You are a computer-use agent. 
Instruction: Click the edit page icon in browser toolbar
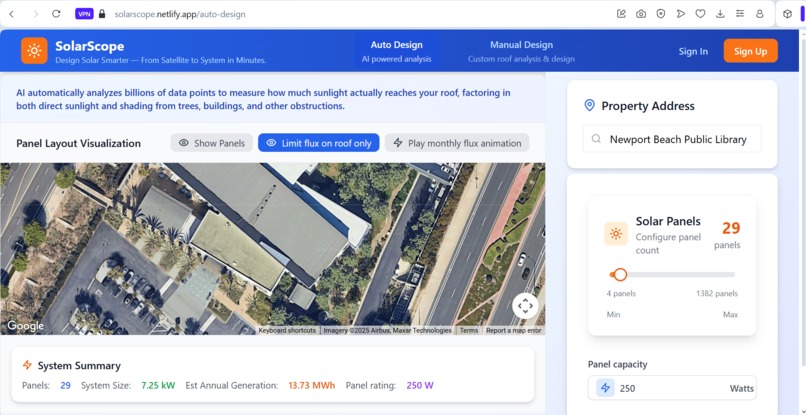coord(621,14)
